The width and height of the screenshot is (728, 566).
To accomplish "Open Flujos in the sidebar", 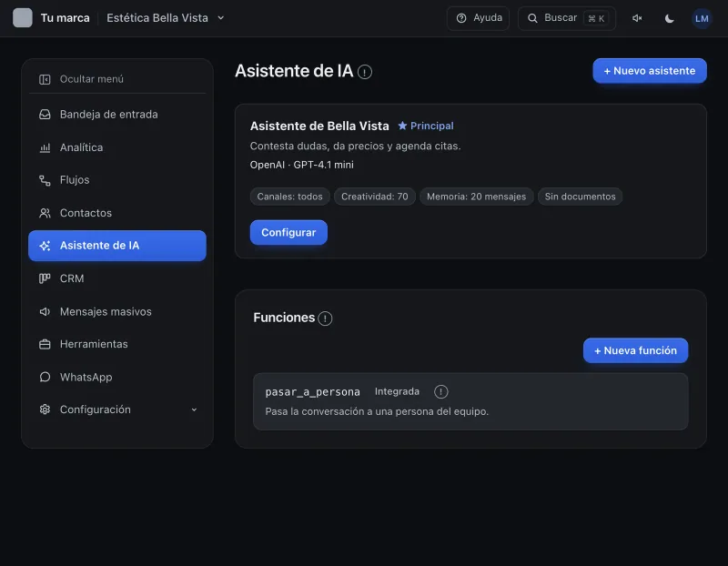I will pyautogui.click(x=117, y=180).
